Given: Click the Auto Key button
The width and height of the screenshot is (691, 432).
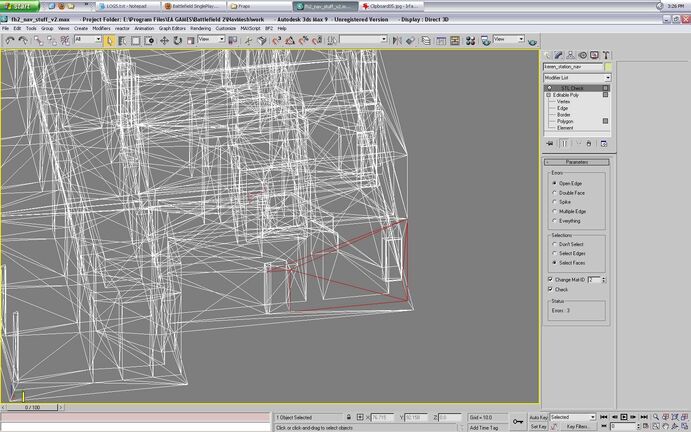Looking at the screenshot, I should tap(538, 417).
